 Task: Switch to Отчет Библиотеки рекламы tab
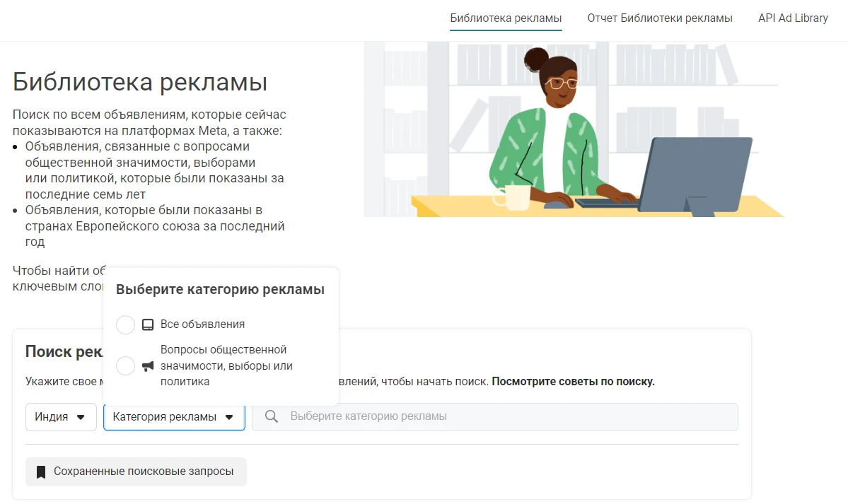coord(660,18)
